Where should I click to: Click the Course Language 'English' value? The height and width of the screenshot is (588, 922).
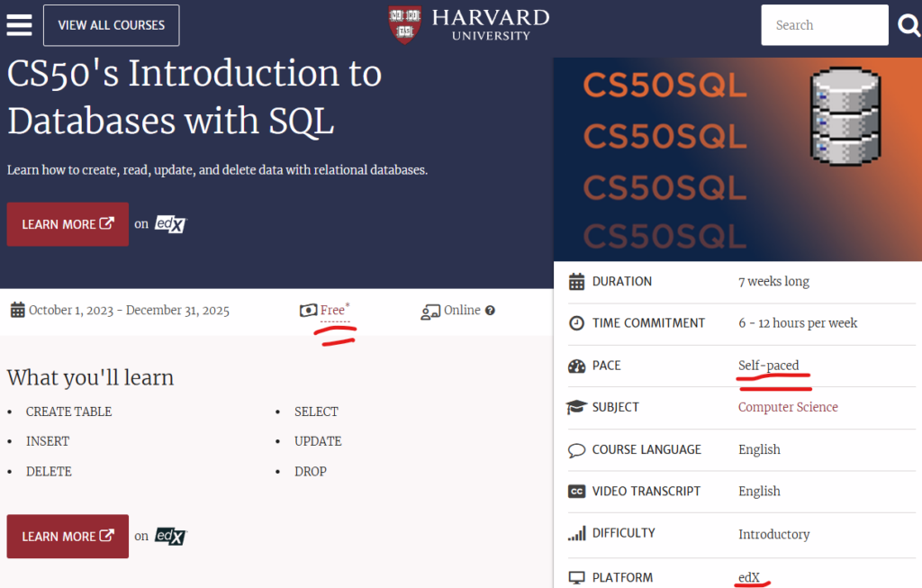tap(759, 450)
